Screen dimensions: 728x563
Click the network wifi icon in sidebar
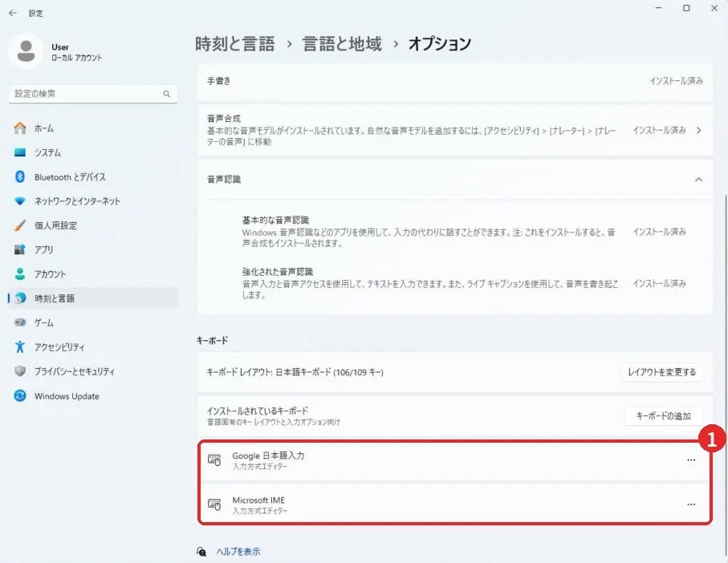pyautogui.click(x=20, y=200)
